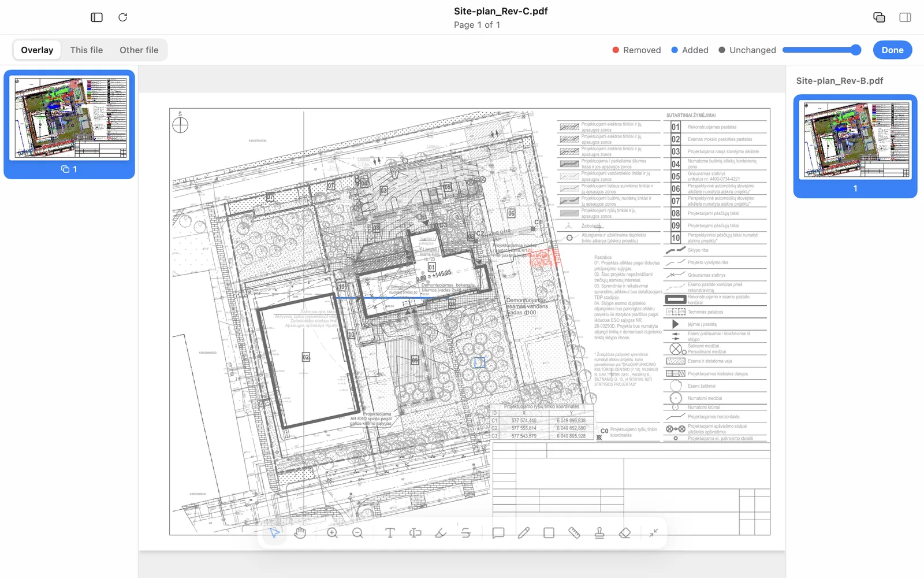Select the highlighter tool
Screen dimensions: 924x578
pos(441,533)
